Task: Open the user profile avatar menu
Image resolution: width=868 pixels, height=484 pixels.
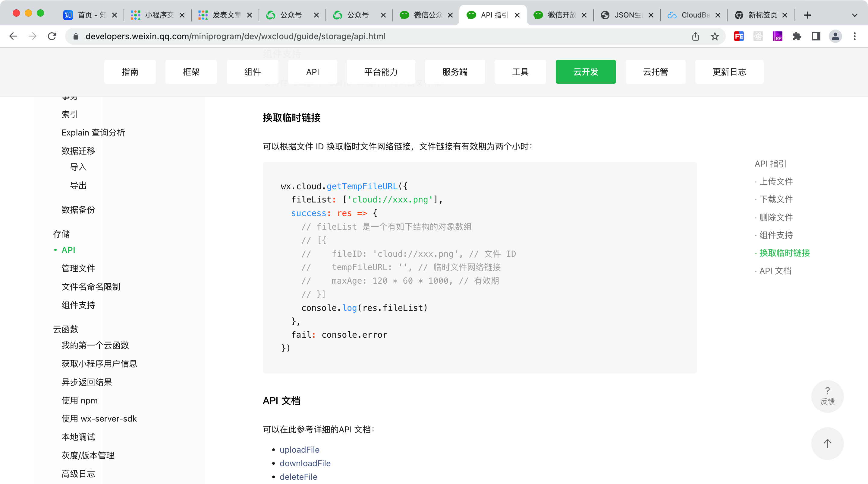Action: 835,36
